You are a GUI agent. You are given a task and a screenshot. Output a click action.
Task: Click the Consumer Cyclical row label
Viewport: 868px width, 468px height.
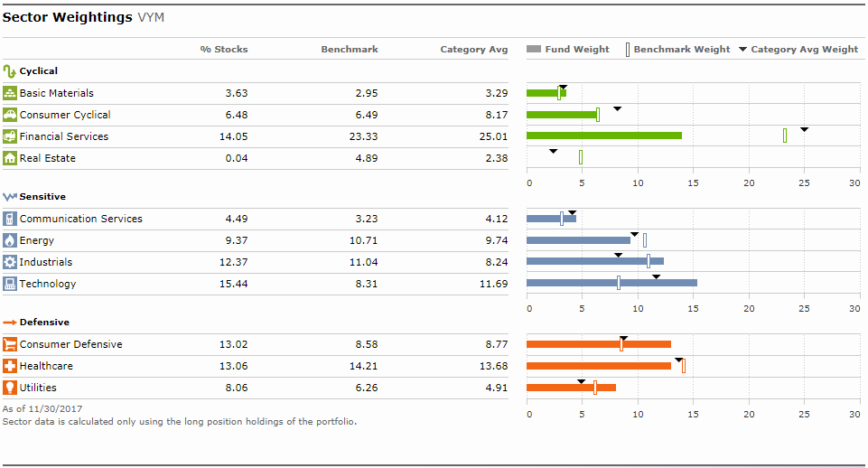[65, 115]
